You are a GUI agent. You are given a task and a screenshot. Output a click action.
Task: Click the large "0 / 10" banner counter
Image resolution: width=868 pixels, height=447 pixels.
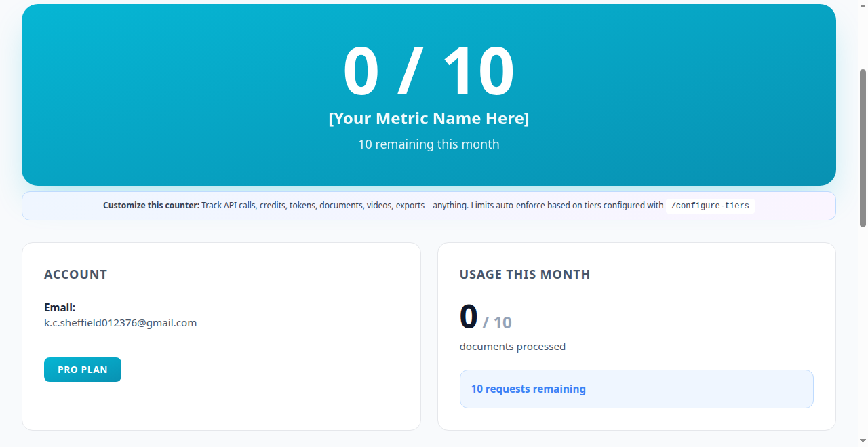click(429, 72)
